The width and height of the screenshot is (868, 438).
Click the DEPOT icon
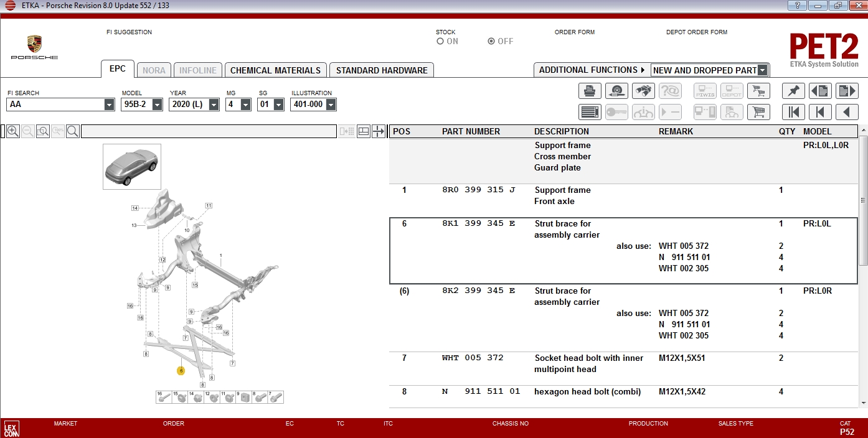click(732, 90)
